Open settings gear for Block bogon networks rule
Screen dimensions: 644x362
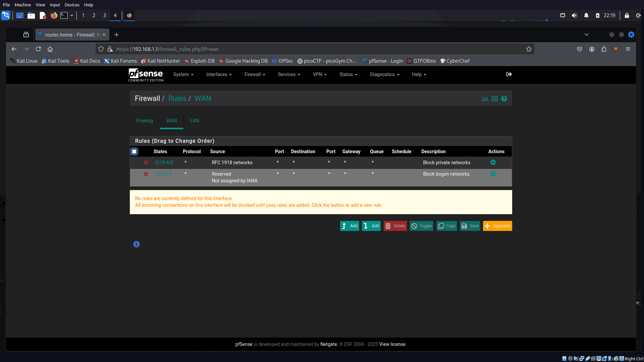coord(493,174)
